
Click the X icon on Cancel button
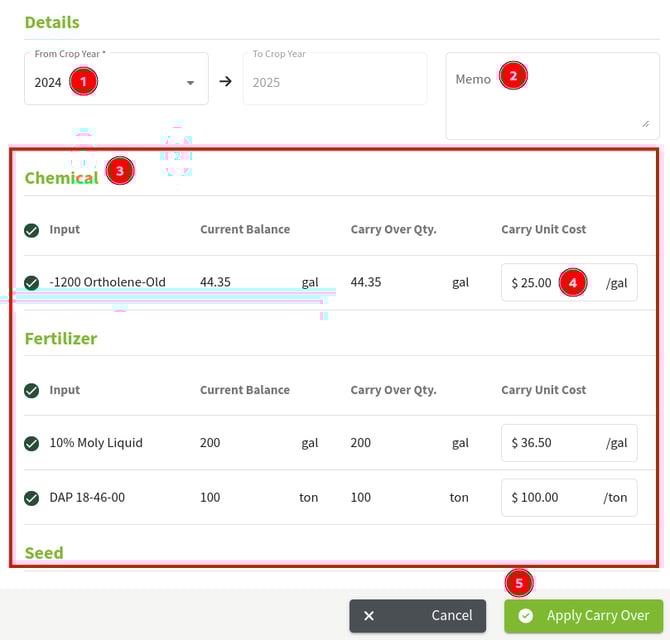(x=369, y=616)
